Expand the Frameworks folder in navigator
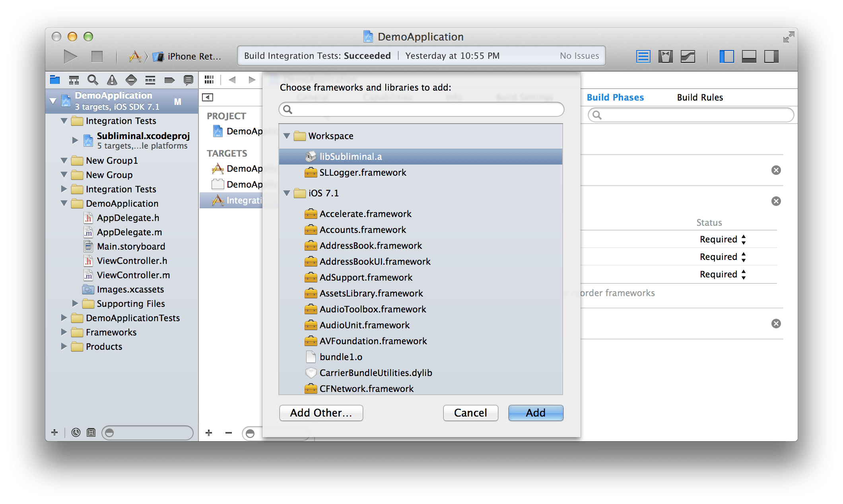843x504 pixels. (x=64, y=332)
